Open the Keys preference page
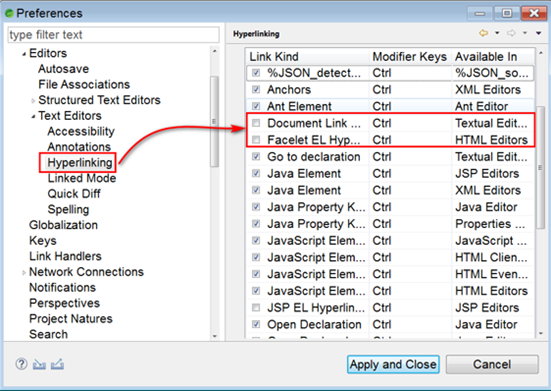The height and width of the screenshot is (391, 551). [x=43, y=241]
